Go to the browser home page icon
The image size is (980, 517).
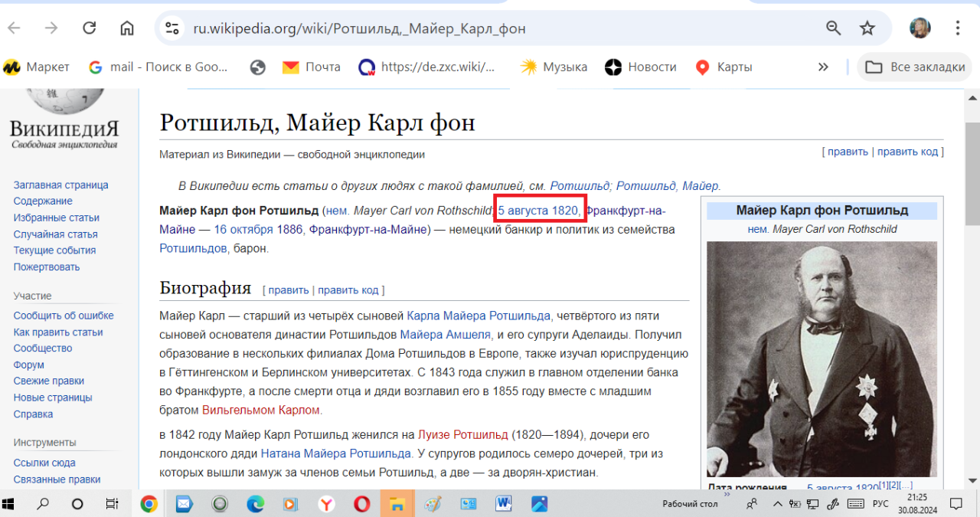point(127,28)
